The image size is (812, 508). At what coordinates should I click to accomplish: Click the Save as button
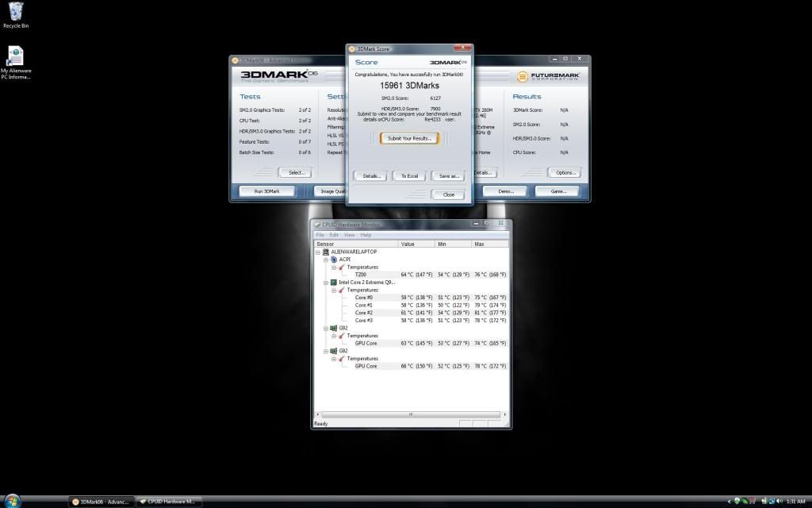coord(449,176)
